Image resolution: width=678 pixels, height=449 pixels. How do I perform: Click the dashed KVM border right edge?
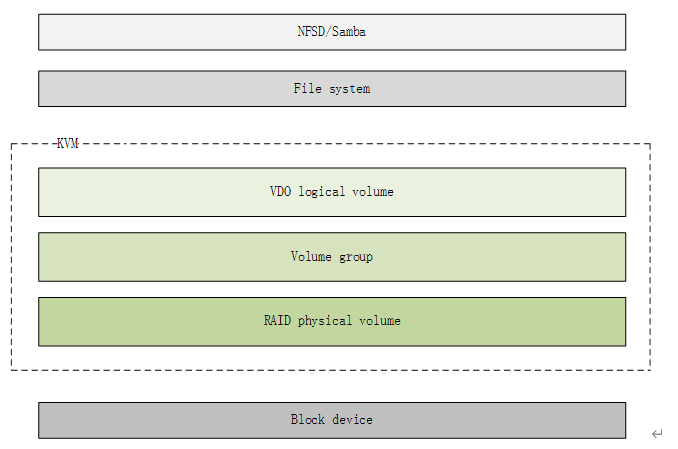[x=650, y=257]
